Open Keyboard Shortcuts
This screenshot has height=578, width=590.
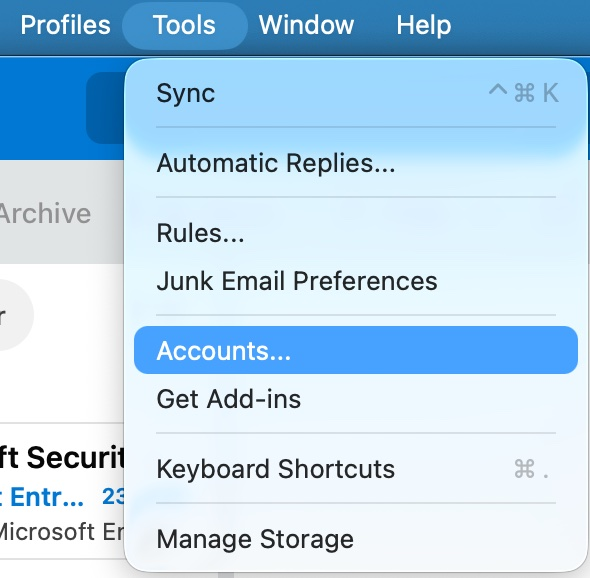(x=356, y=469)
